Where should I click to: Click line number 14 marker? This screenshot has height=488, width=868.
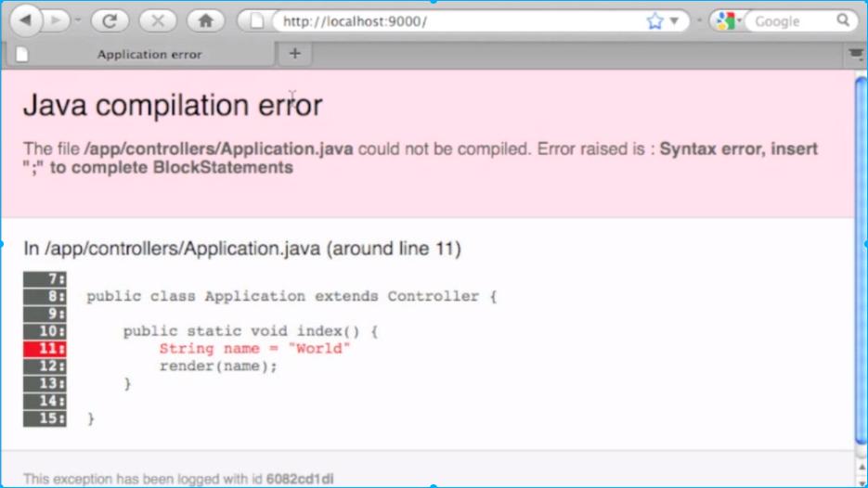[x=45, y=401]
